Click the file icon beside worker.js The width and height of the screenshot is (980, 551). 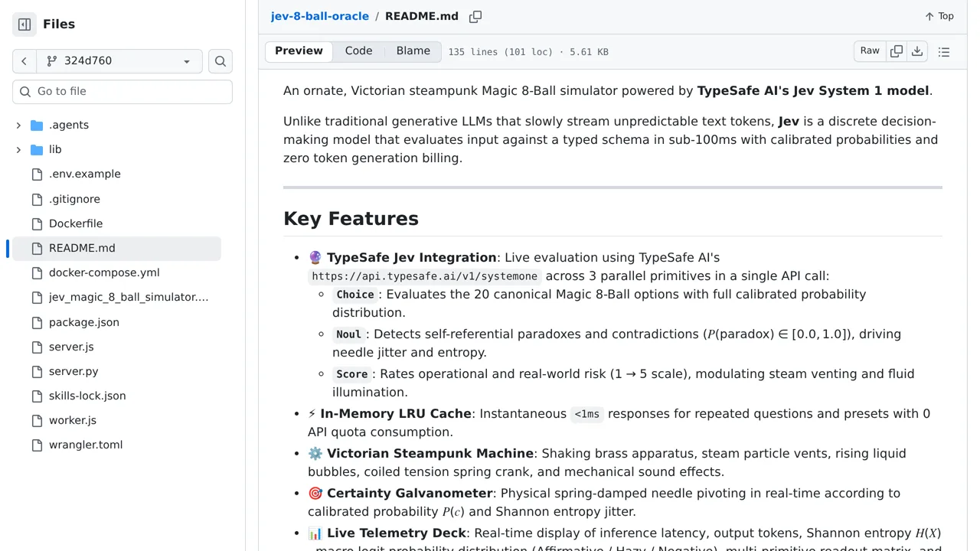tap(37, 420)
